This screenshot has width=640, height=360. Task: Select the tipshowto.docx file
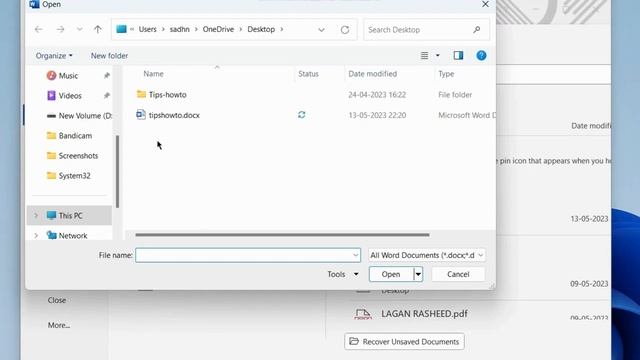pos(174,115)
